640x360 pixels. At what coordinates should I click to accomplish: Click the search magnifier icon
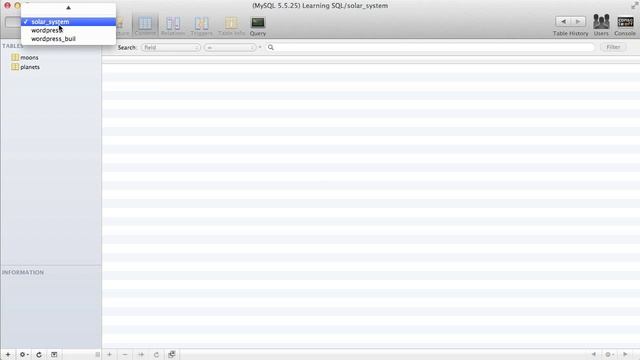click(271, 47)
